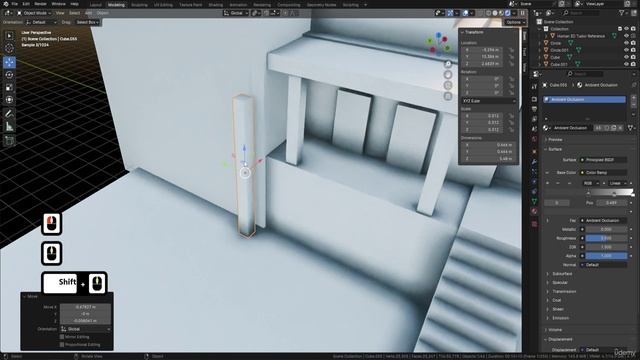Image resolution: width=640 pixels, height=360 pixels.
Task: Open the Output properties tab
Action: (x=534, y=109)
